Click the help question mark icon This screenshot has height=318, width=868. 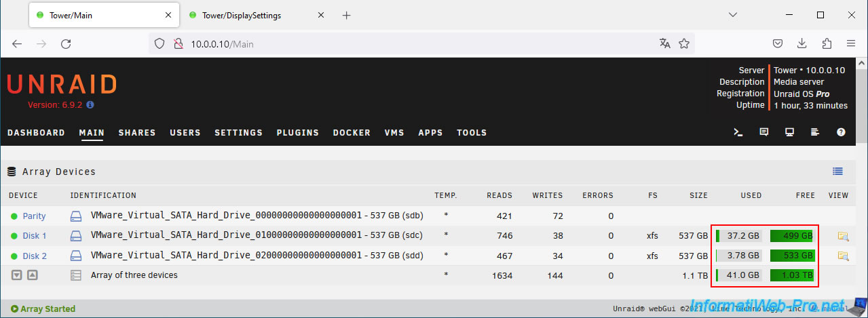click(x=841, y=132)
